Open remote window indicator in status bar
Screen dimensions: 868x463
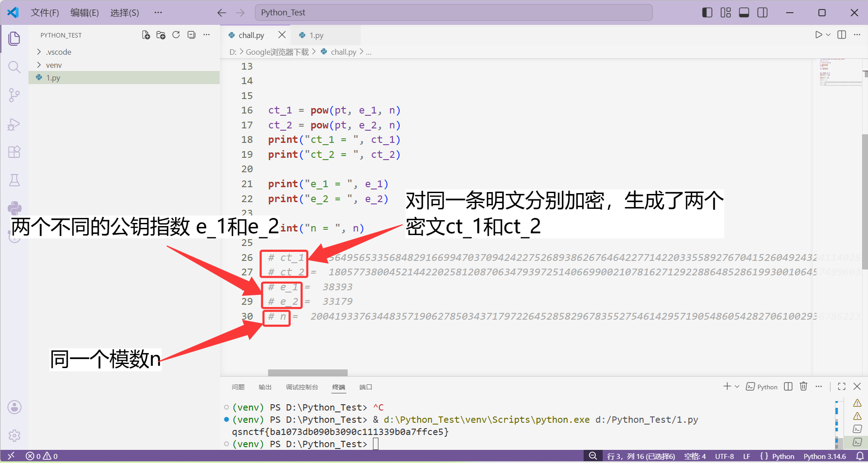pyautogui.click(x=11, y=456)
